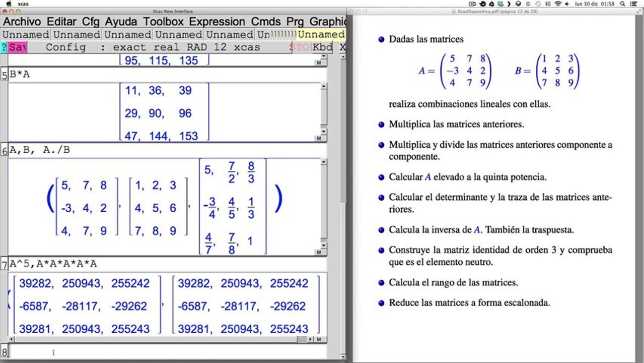Open the Editar menu
This screenshot has width=644, height=363.
pyautogui.click(x=61, y=22)
